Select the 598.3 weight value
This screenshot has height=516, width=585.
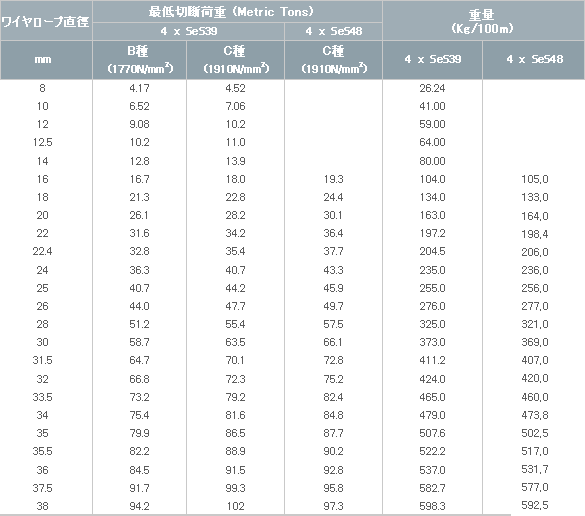point(432,506)
